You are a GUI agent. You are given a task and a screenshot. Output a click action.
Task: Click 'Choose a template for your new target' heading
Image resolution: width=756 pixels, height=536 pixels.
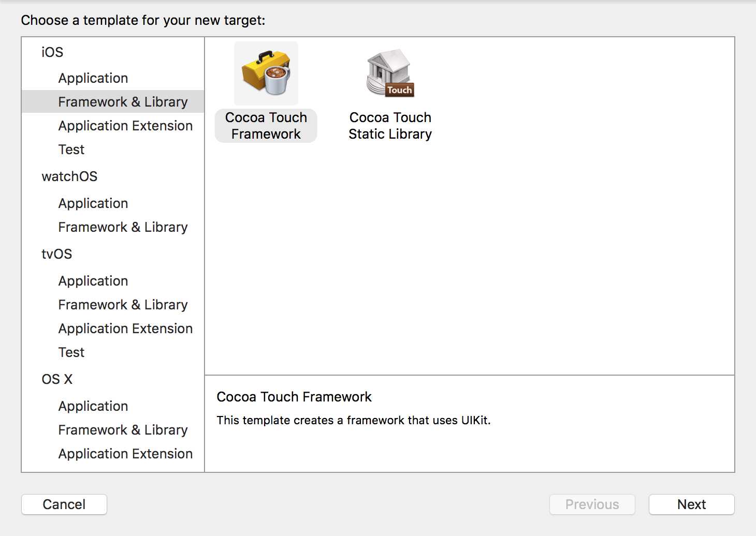click(143, 20)
